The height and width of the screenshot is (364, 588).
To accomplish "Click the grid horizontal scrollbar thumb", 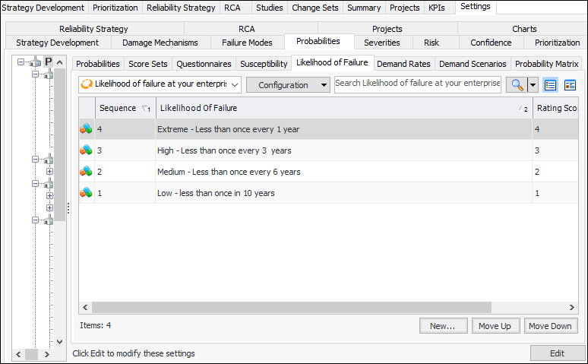I will click(292, 307).
